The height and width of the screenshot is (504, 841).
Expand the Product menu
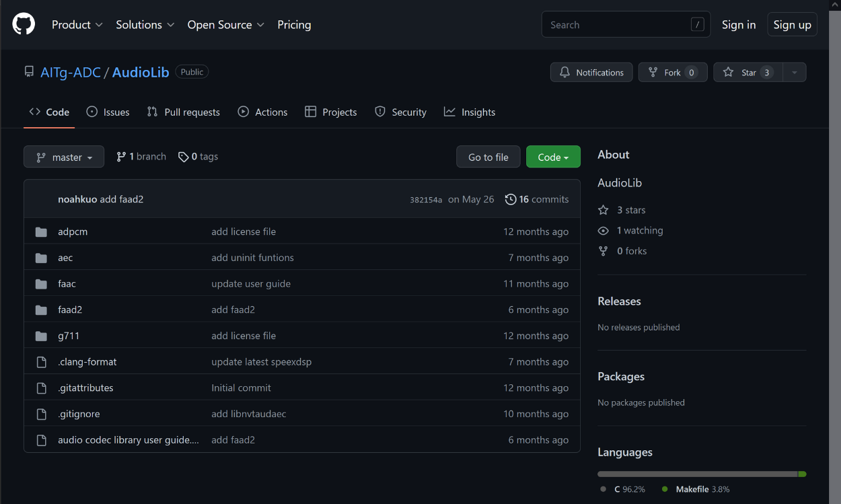pyautogui.click(x=77, y=25)
